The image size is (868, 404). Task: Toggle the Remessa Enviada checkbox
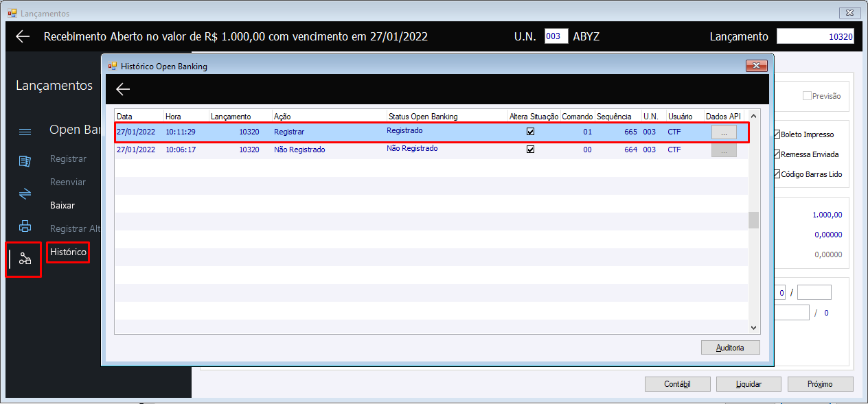point(777,154)
